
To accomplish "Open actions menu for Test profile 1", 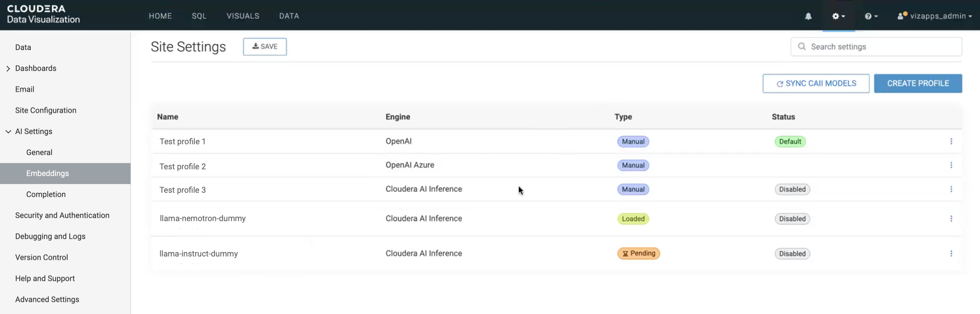I will point(951,141).
